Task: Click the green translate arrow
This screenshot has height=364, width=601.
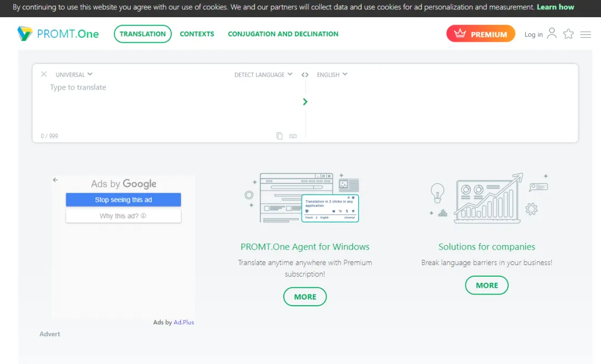Action: pyautogui.click(x=305, y=102)
